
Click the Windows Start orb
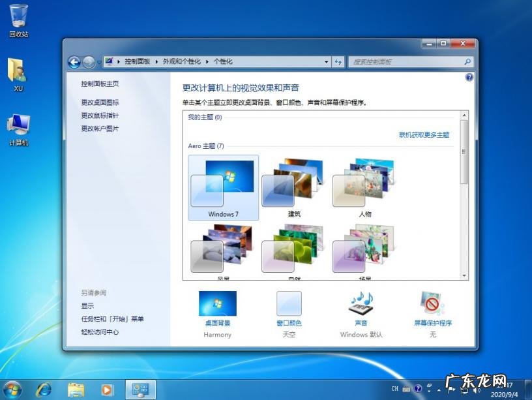(12, 390)
